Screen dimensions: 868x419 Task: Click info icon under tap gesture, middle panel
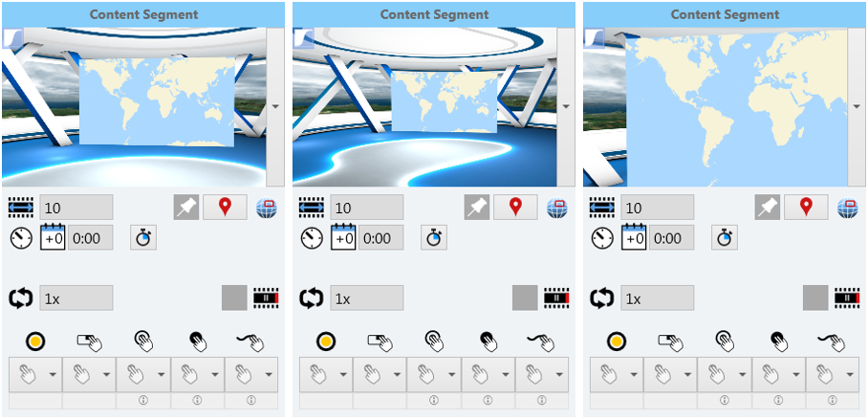[x=434, y=400]
